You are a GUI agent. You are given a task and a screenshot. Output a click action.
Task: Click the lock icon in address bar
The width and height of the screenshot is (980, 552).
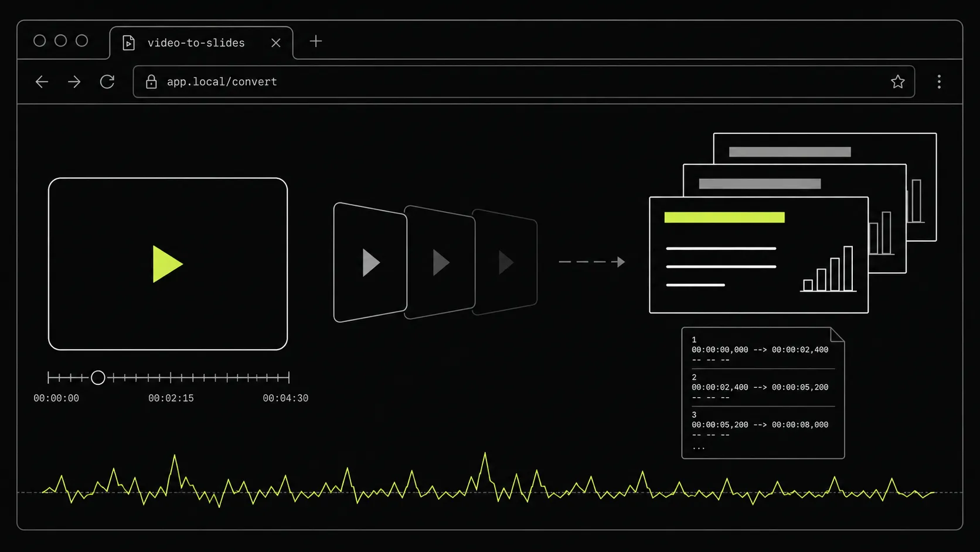point(151,82)
